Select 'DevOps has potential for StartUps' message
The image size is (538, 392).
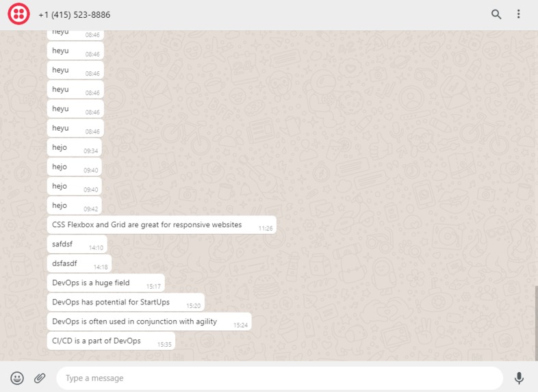coord(125,302)
